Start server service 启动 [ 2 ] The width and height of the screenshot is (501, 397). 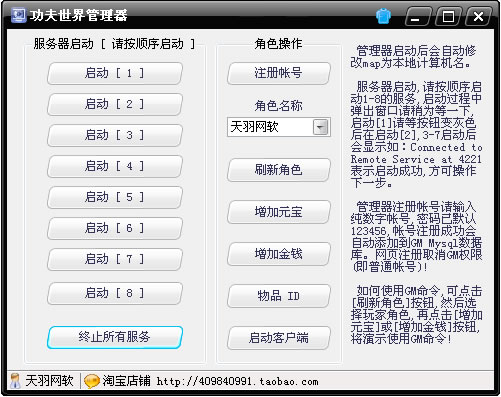pyautogui.click(x=115, y=104)
